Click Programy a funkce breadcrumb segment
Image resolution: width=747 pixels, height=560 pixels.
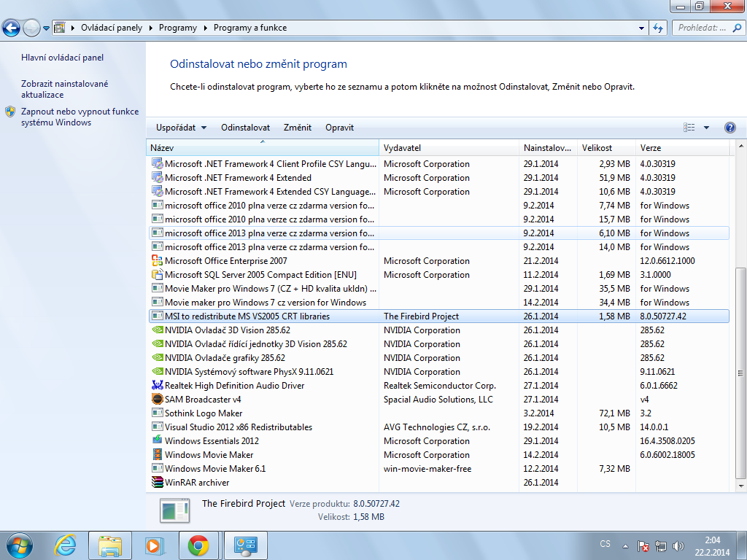(x=250, y=28)
